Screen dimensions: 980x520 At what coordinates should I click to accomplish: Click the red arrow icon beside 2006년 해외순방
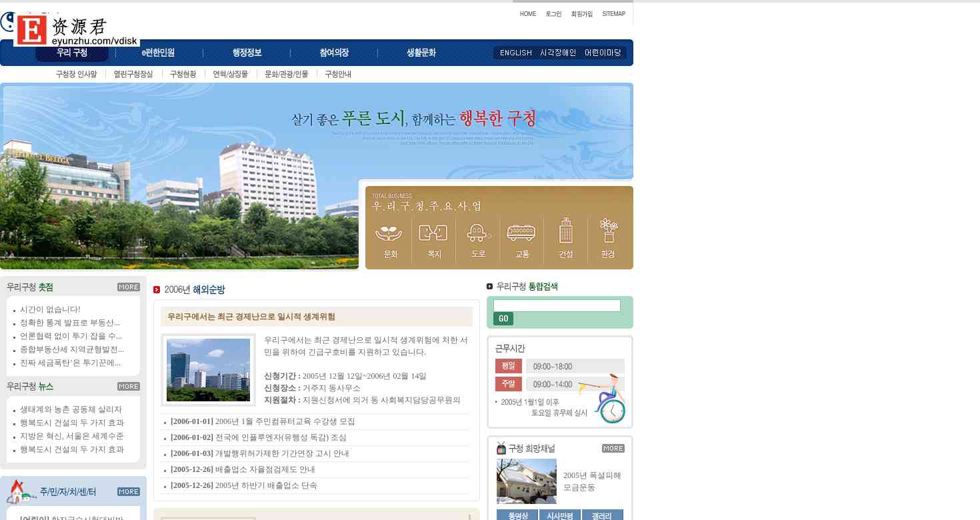pos(157,290)
